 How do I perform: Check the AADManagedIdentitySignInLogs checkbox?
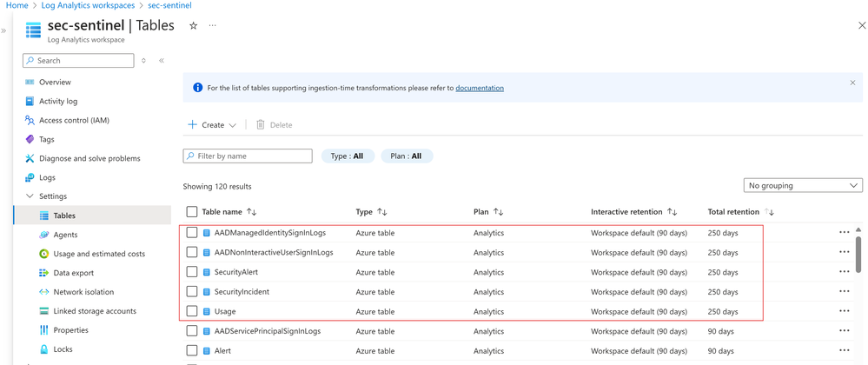click(x=192, y=233)
